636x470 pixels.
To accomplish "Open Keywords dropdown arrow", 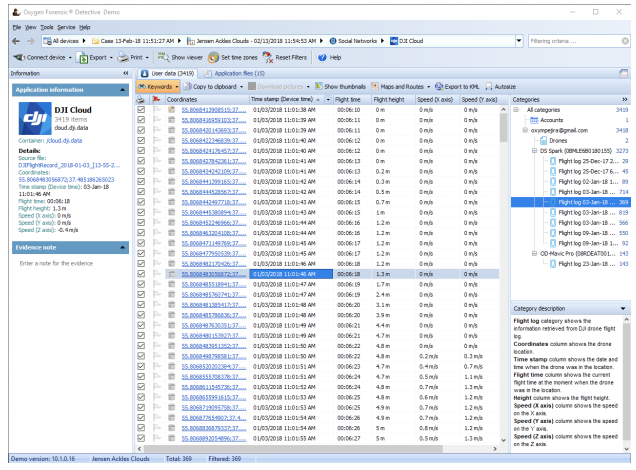I will [177, 87].
